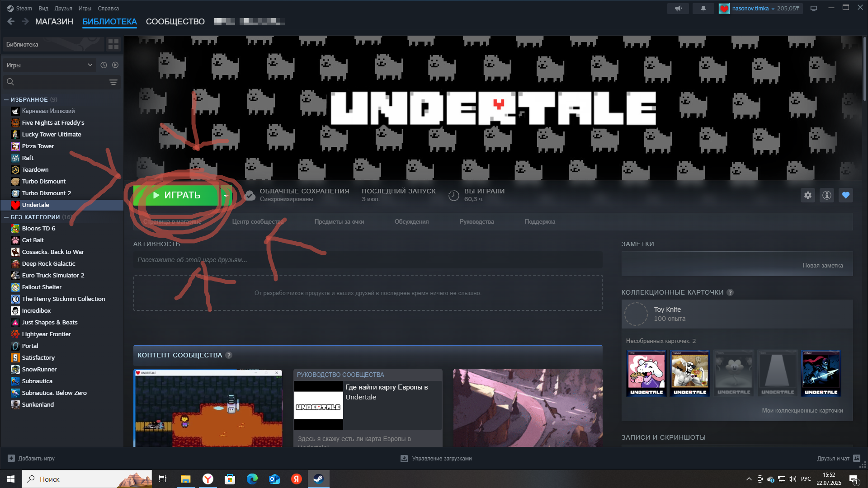
Task: Open the Undyne trading card thumbnail
Action: (821, 373)
